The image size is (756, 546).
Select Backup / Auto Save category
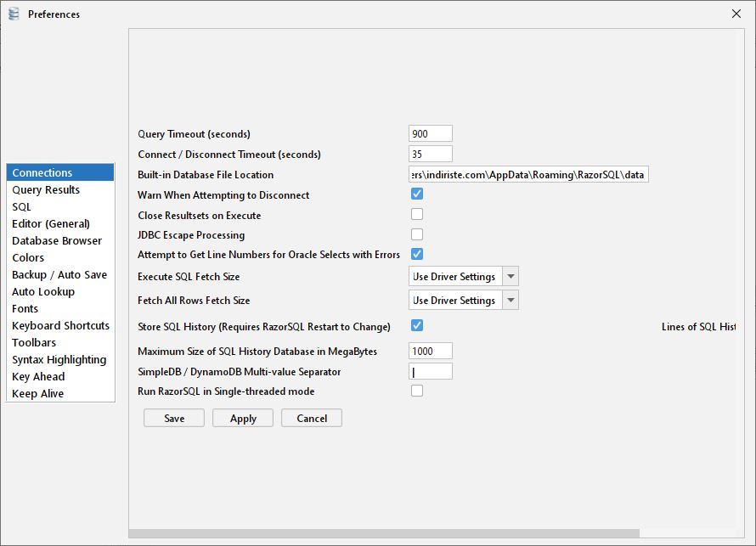tap(60, 274)
